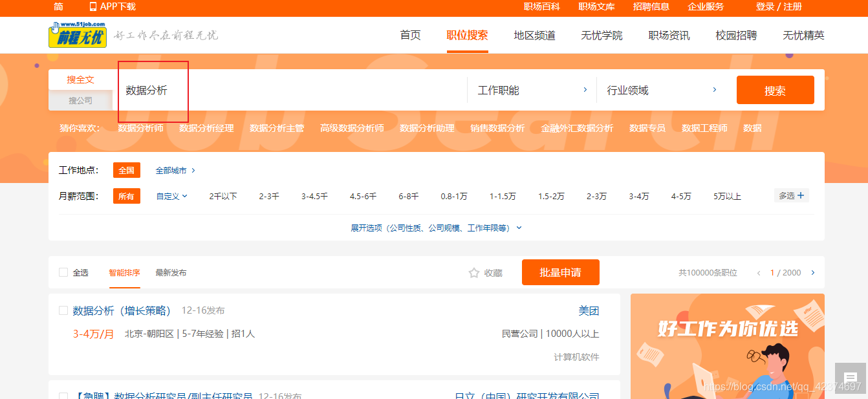Image resolution: width=868 pixels, height=399 pixels.
Task: Click the 多选 multi-select button
Action: click(x=791, y=195)
